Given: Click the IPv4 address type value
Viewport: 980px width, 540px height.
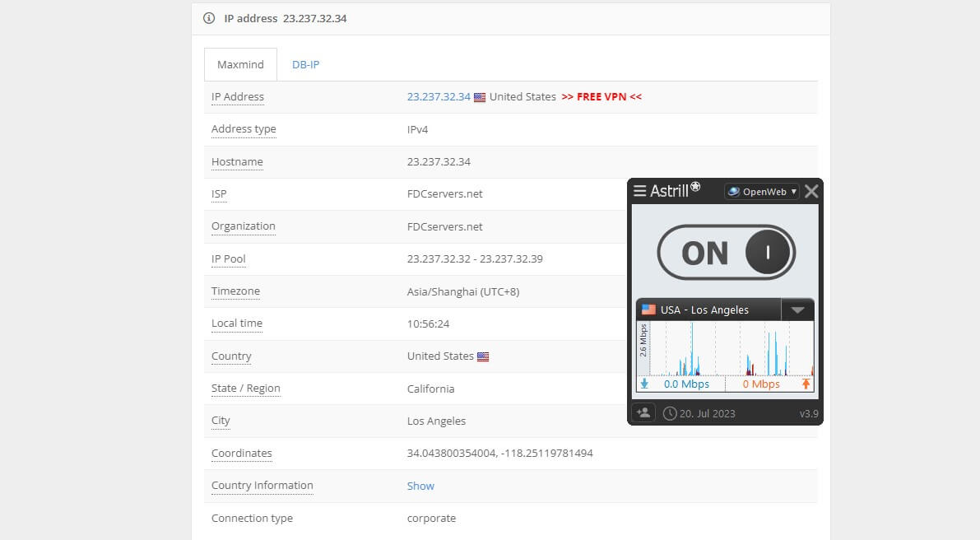Looking at the screenshot, I should click(x=417, y=129).
